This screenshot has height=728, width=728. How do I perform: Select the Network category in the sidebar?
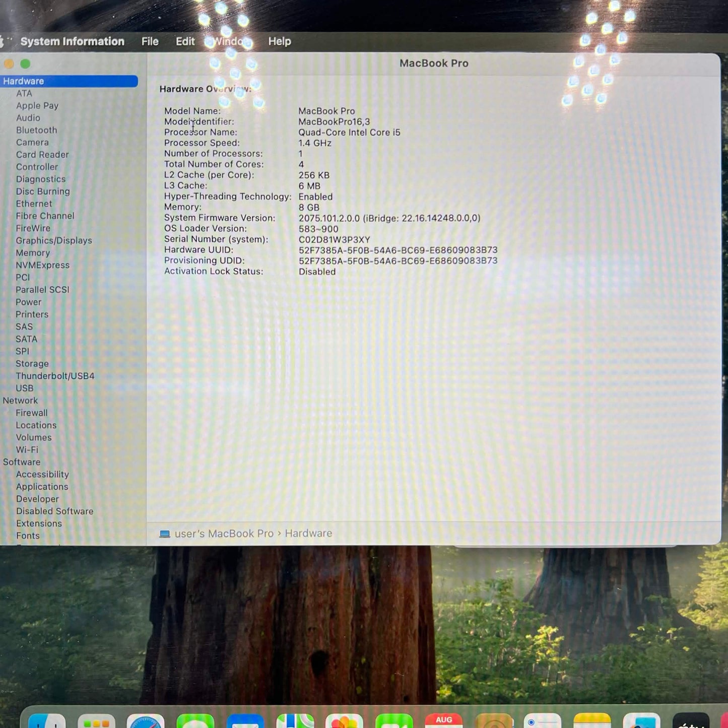click(x=20, y=401)
